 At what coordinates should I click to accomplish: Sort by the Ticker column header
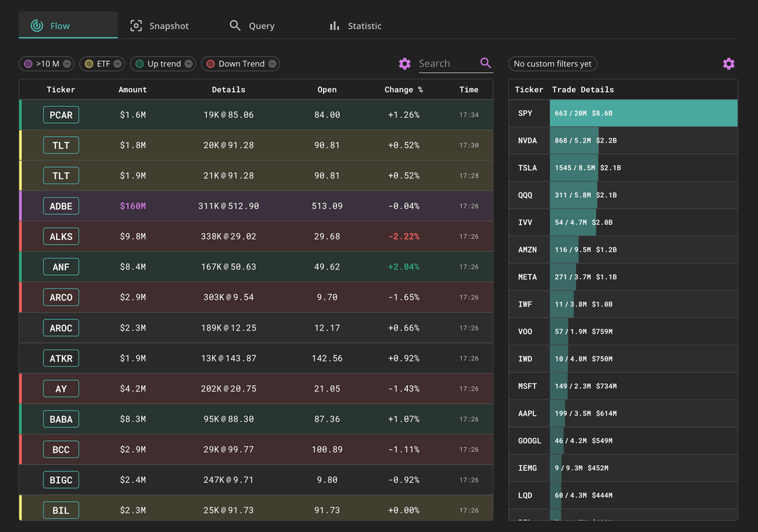pyautogui.click(x=61, y=89)
